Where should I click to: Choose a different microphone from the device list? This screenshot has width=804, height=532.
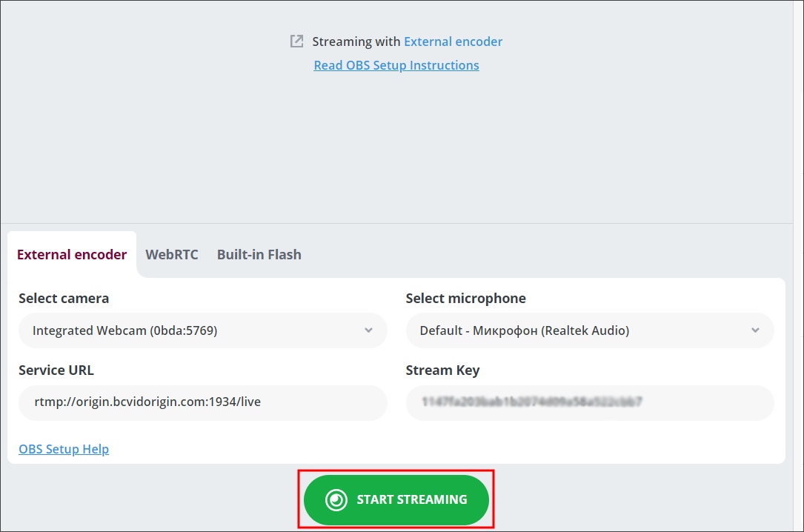pos(590,330)
